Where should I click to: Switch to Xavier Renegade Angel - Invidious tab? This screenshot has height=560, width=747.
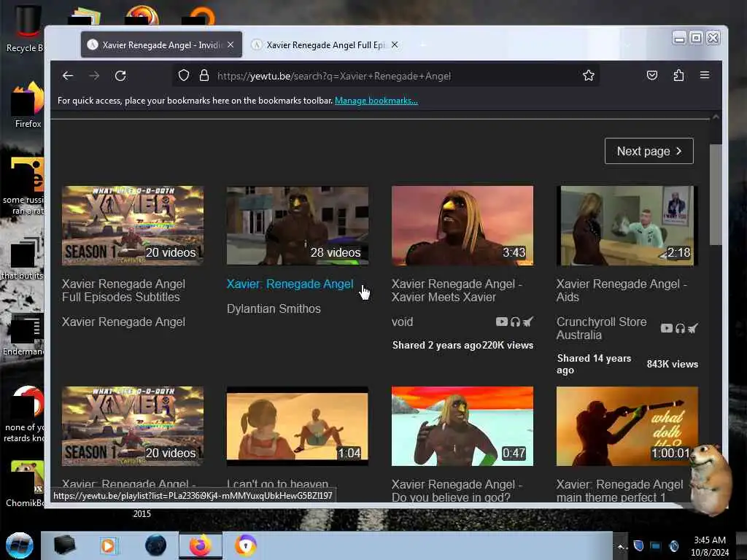point(161,44)
